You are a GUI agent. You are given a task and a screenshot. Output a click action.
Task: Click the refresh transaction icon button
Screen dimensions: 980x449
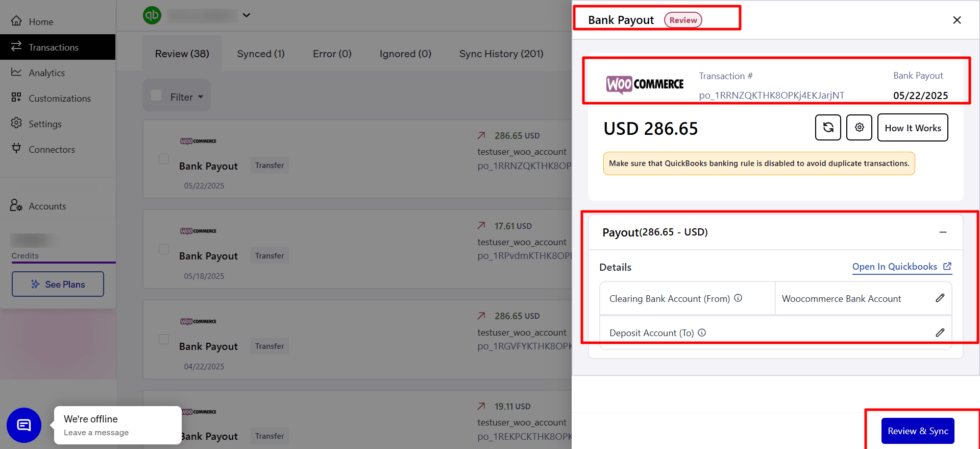tap(828, 127)
